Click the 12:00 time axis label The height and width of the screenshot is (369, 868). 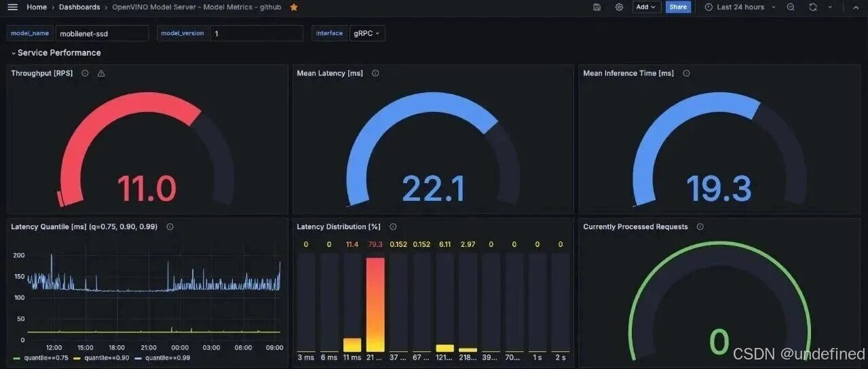pos(54,347)
